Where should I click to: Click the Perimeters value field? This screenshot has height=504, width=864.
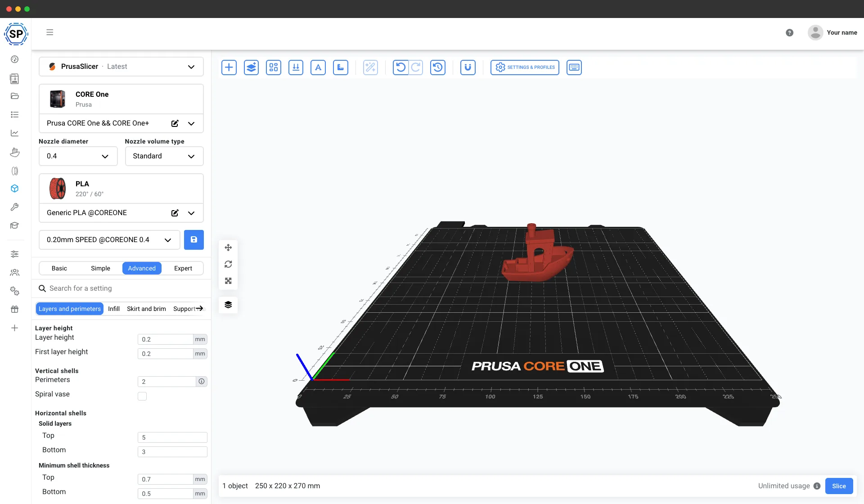tap(166, 382)
